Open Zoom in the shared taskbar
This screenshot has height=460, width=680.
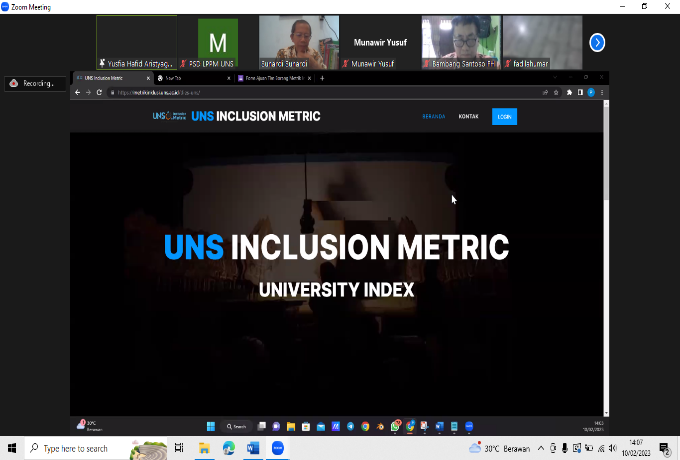point(469,426)
